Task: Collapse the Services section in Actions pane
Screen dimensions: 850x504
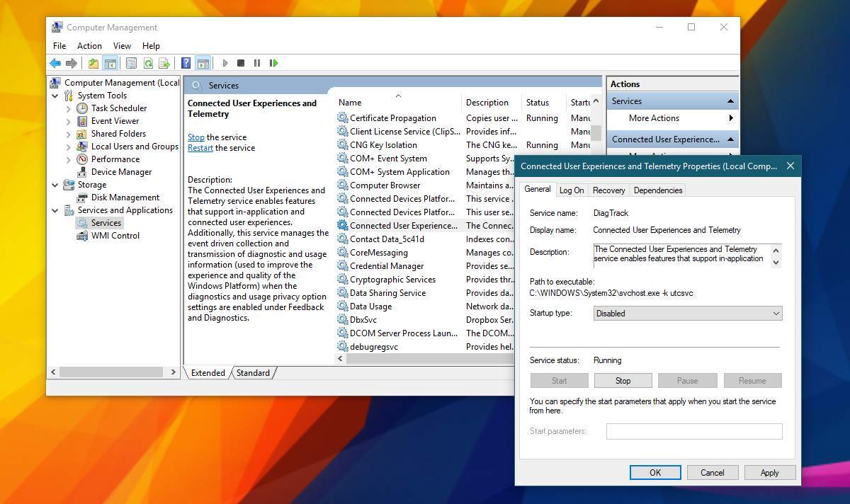Action: click(x=730, y=101)
